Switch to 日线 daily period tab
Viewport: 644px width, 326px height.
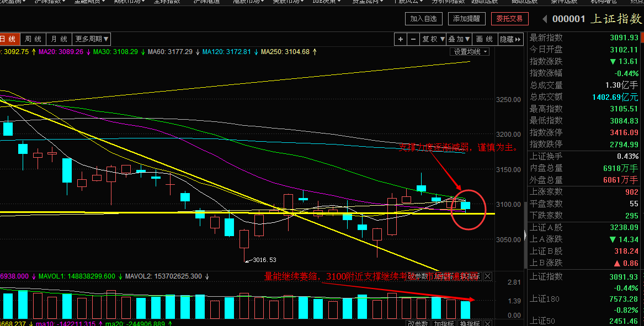coord(9,39)
